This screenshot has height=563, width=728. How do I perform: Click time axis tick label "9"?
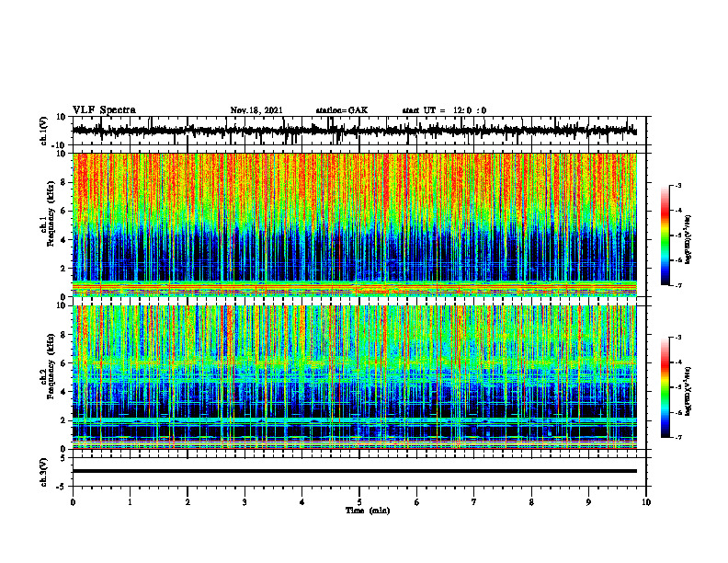588,502
